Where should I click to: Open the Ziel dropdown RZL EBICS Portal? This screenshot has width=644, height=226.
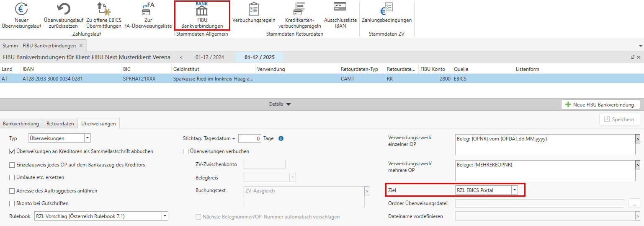[514, 190]
